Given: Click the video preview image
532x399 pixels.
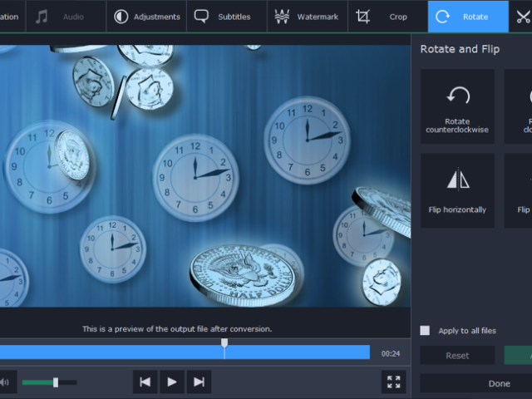Looking at the screenshot, I should (205, 176).
